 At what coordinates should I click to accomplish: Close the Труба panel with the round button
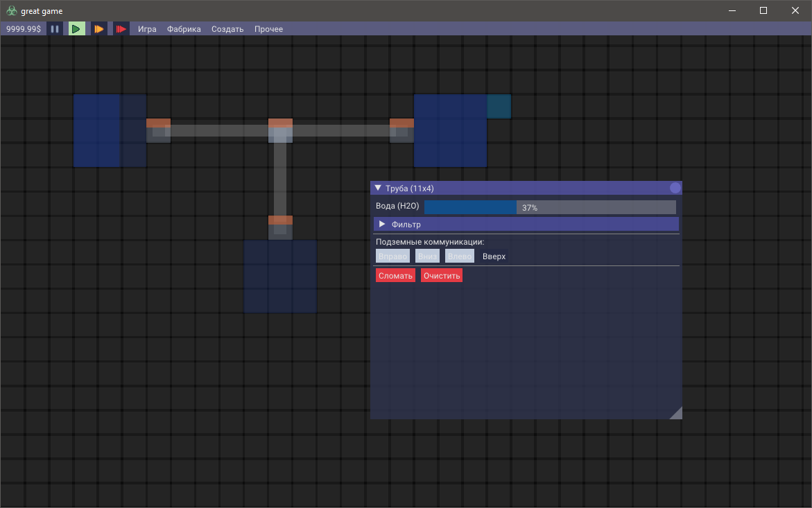click(675, 188)
